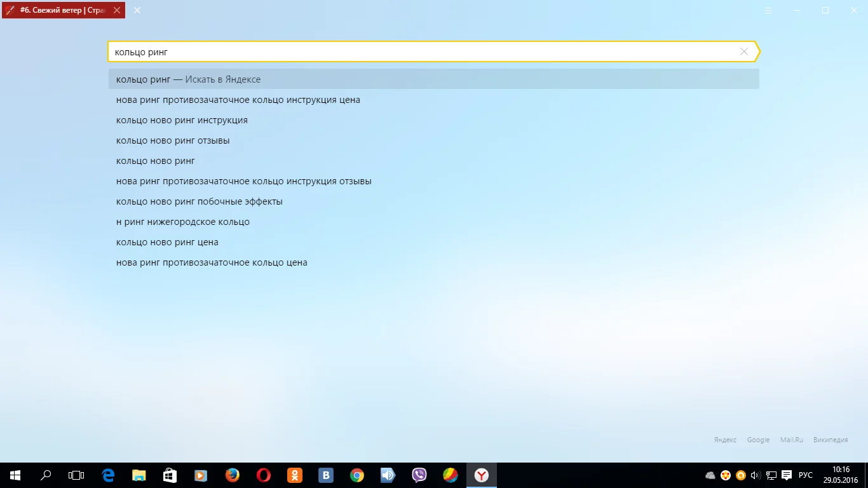868x488 pixels.
Task: Launch Opera browser from taskbar
Action: point(263,475)
